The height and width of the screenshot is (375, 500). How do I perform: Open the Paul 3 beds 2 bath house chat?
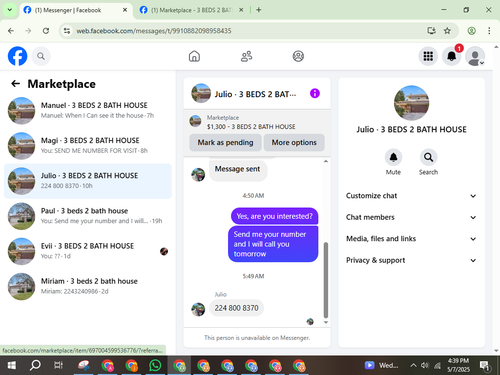pyautogui.click(x=88, y=216)
